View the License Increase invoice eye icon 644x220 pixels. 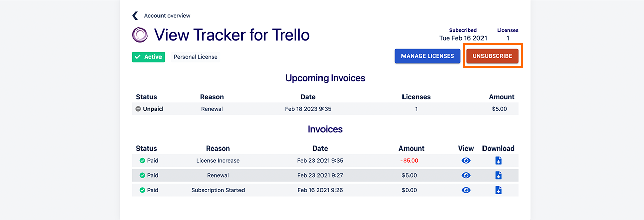(x=466, y=161)
